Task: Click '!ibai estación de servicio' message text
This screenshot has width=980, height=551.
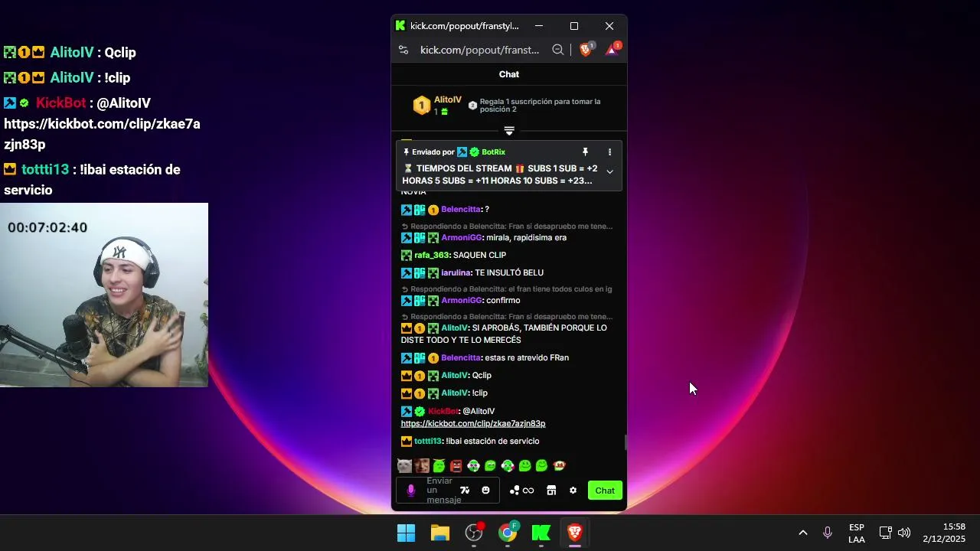Action: pos(492,441)
